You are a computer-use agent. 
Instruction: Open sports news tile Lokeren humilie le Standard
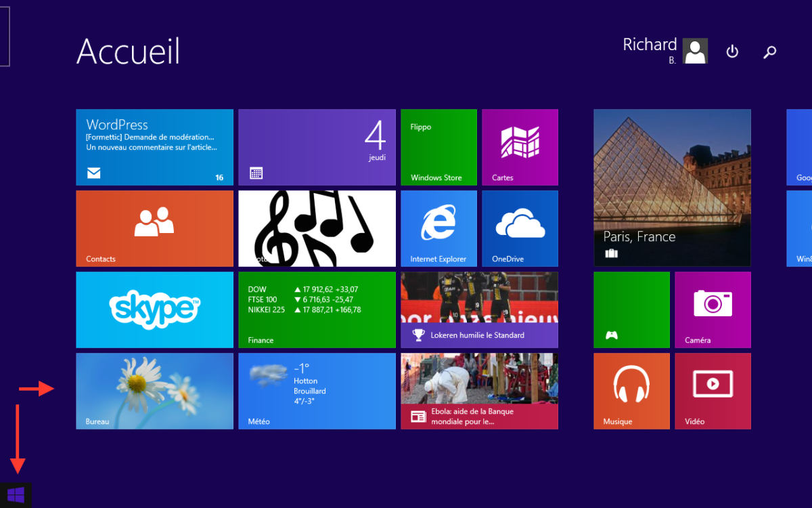479,310
